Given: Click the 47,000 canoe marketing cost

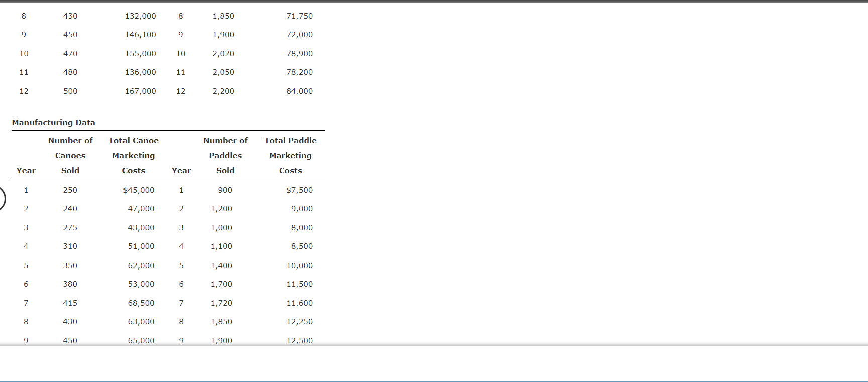Looking at the screenshot, I should [141, 209].
